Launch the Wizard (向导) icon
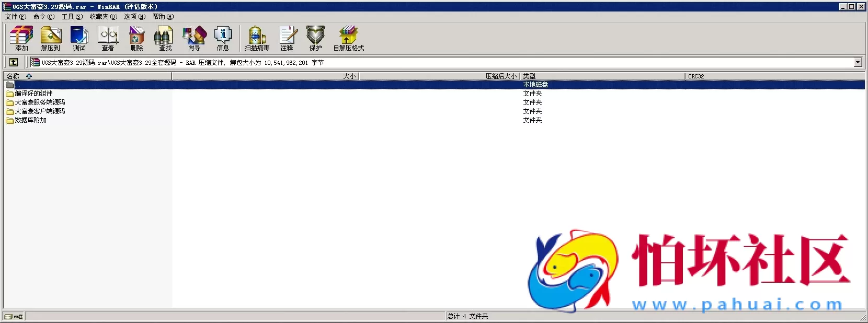This screenshot has width=868, height=323. tap(195, 39)
